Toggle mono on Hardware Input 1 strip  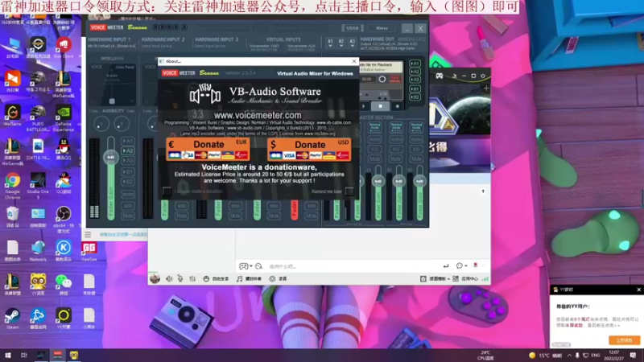pos(128,194)
